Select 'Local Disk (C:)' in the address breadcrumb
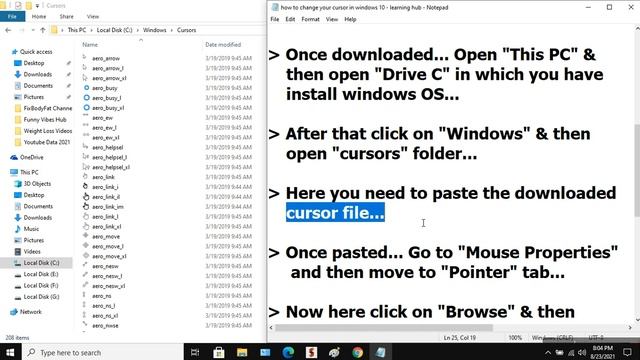Screen dimensions: 640x360 click(114, 30)
